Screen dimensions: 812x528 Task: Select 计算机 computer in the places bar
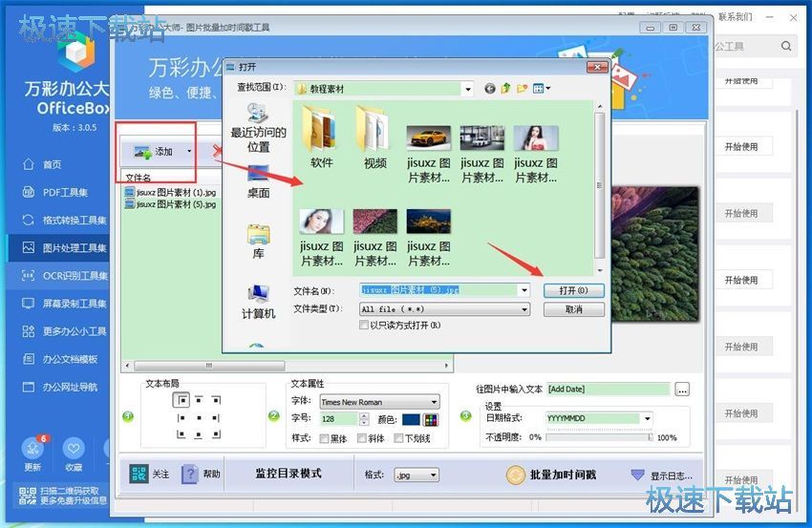pos(258,302)
